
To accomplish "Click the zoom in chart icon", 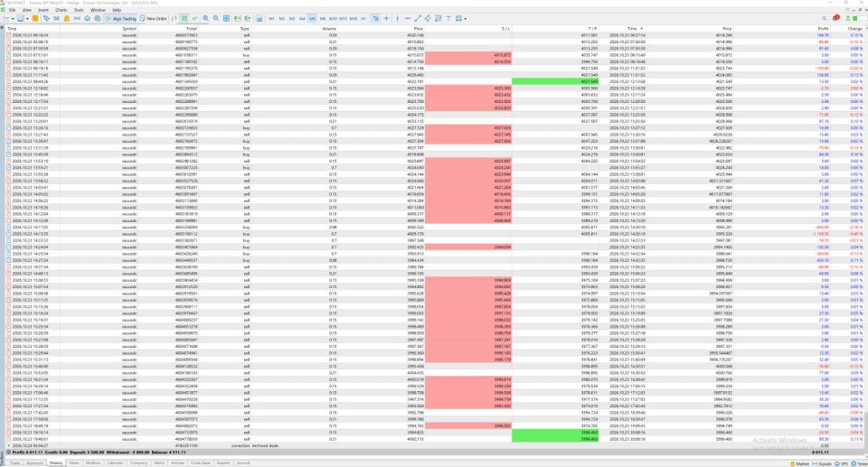I will coord(205,18).
